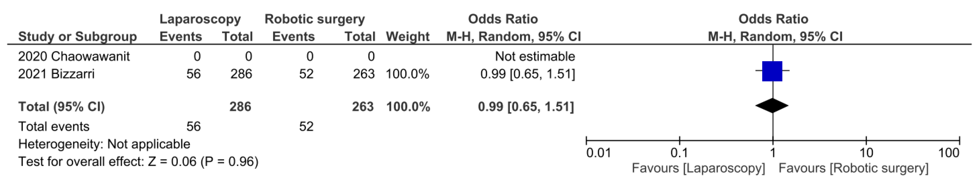Click the Heterogeneity: Not applicable text

(104, 144)
